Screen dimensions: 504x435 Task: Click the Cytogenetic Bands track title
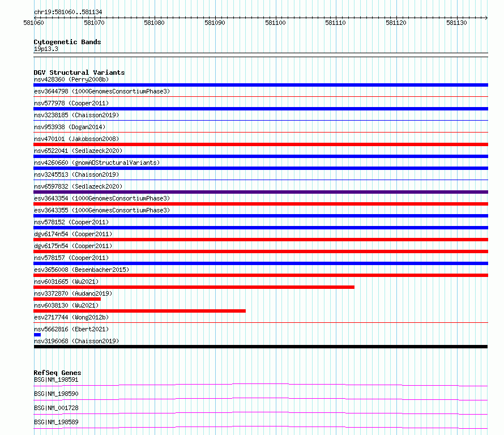pyautogui.click(x=67, y=42)
